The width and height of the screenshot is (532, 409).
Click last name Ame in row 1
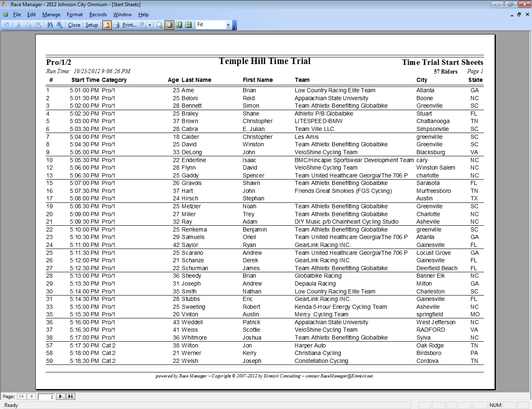187,90
